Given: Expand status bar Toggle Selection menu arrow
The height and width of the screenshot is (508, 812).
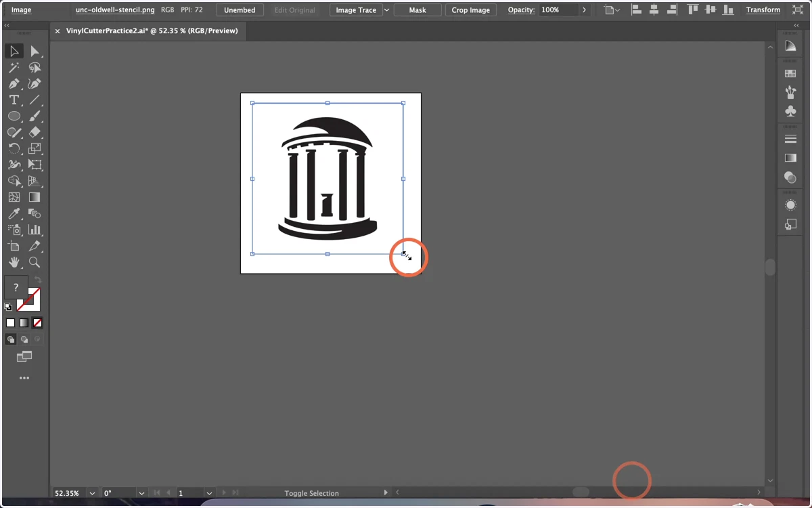Looking at the screenshot, I should click(x=386, y=492).
